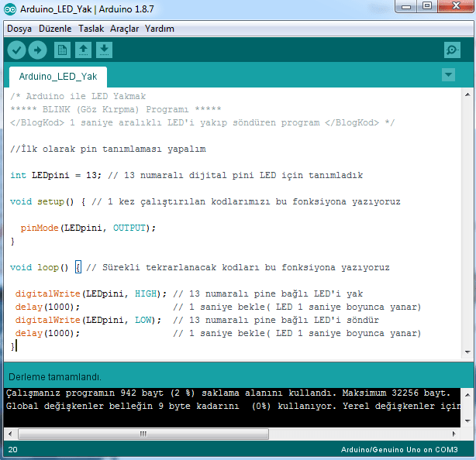Click 'Arduino/Genuino Uno on COM3' board label

[x=399, y=450]
